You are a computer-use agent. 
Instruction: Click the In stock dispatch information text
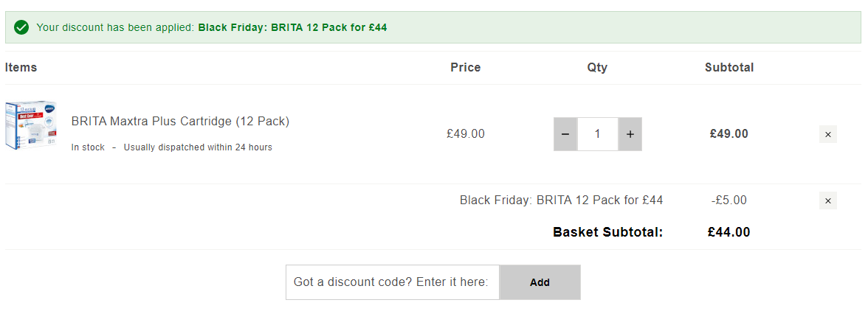(171, 147)
